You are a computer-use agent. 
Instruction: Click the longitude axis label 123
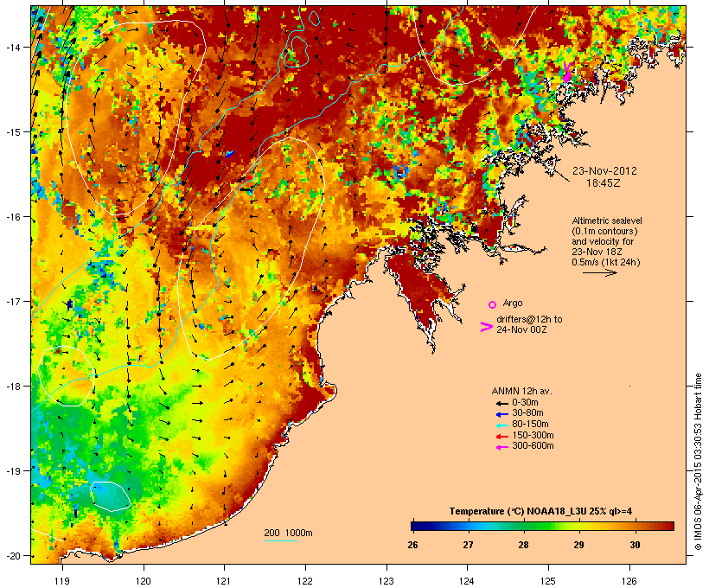click(x=386, y=581)
